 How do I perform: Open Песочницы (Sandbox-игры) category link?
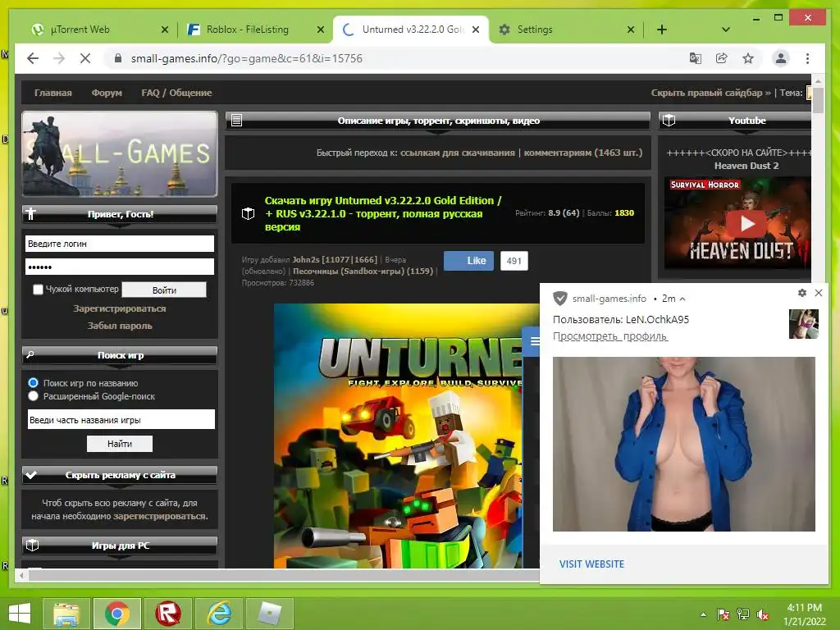[363, 271]
